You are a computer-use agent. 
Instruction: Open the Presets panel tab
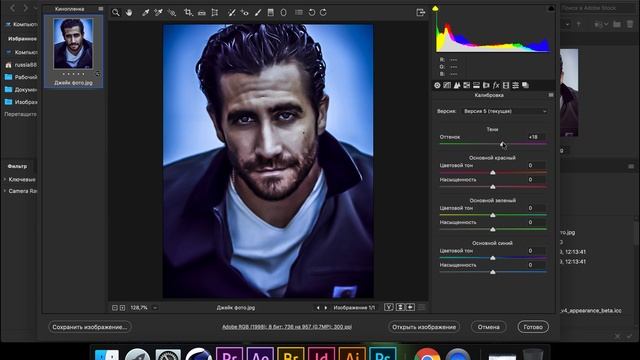[x=516, y=85]
